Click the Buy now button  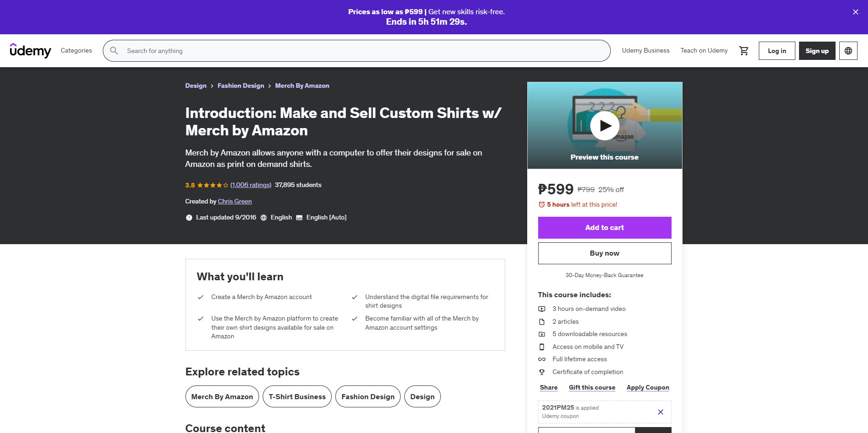[x=604, y=253]
